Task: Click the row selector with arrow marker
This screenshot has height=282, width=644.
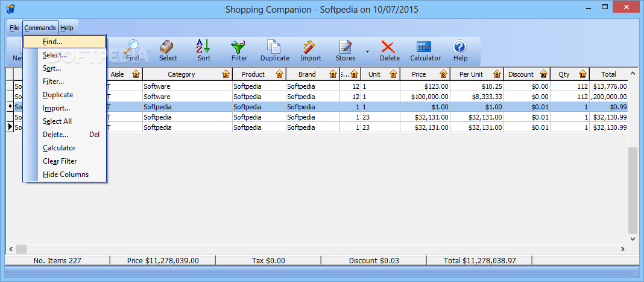Action: [x=10, y=127]
